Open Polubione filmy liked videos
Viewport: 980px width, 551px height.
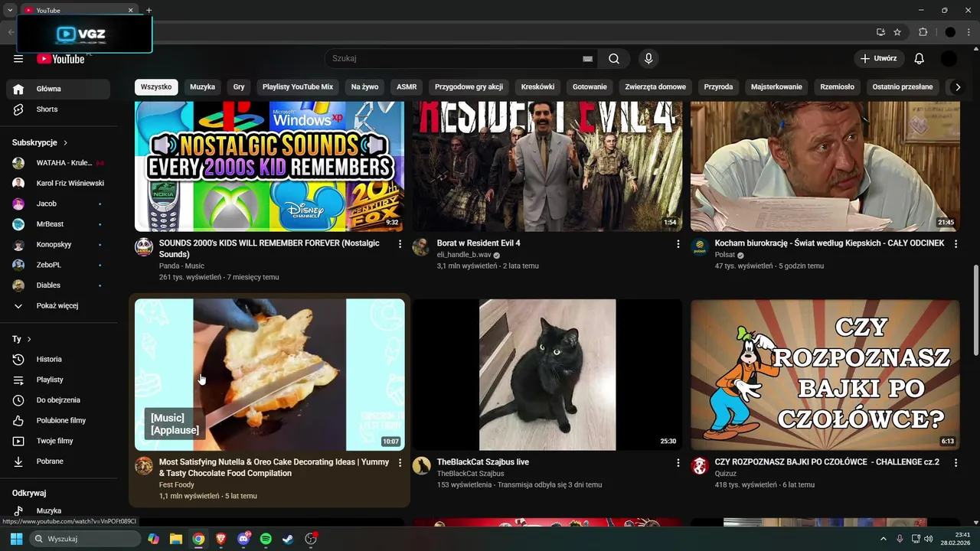click(x=58, y=420)
